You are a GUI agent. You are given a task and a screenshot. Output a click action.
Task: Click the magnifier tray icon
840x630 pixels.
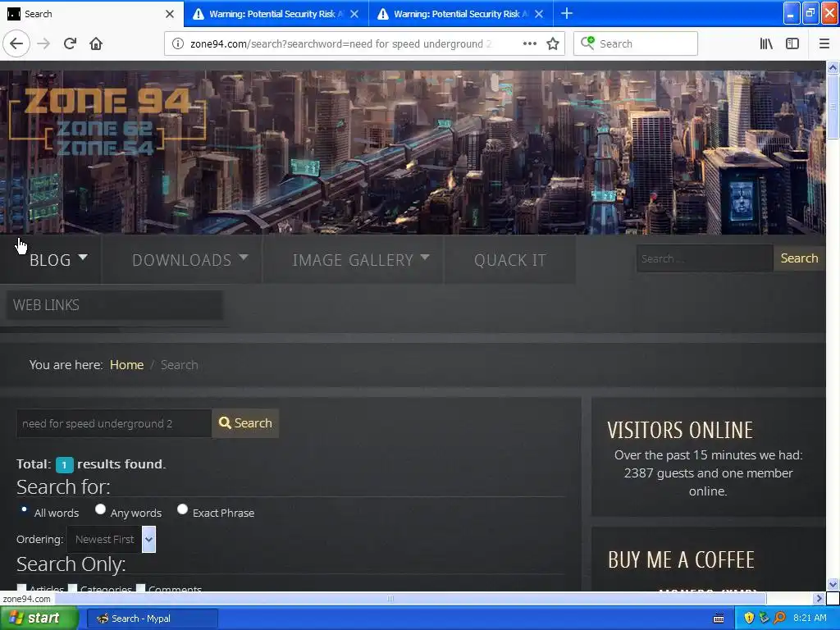[779, 618]
